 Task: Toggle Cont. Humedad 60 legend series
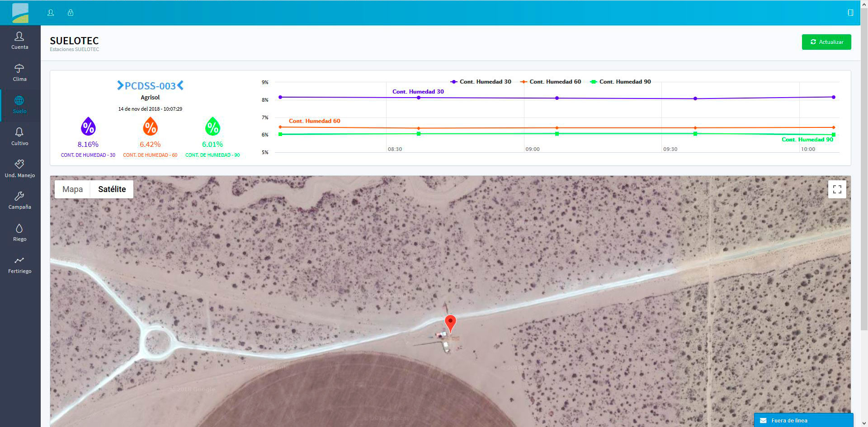click(551, 82)
